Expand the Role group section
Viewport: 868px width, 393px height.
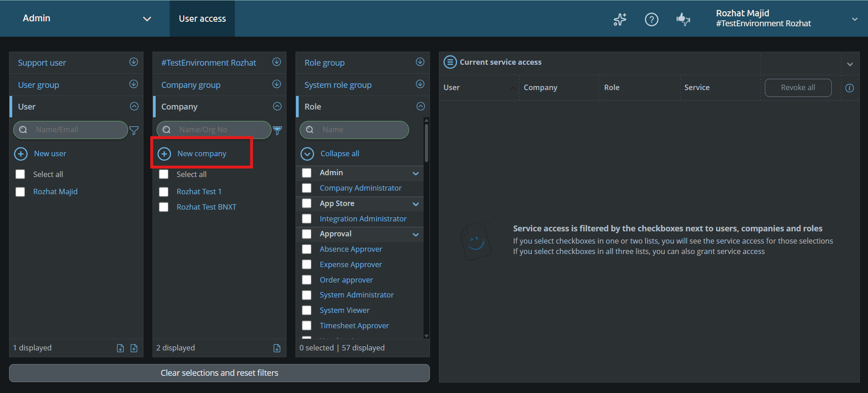click(x=420, y=62)
